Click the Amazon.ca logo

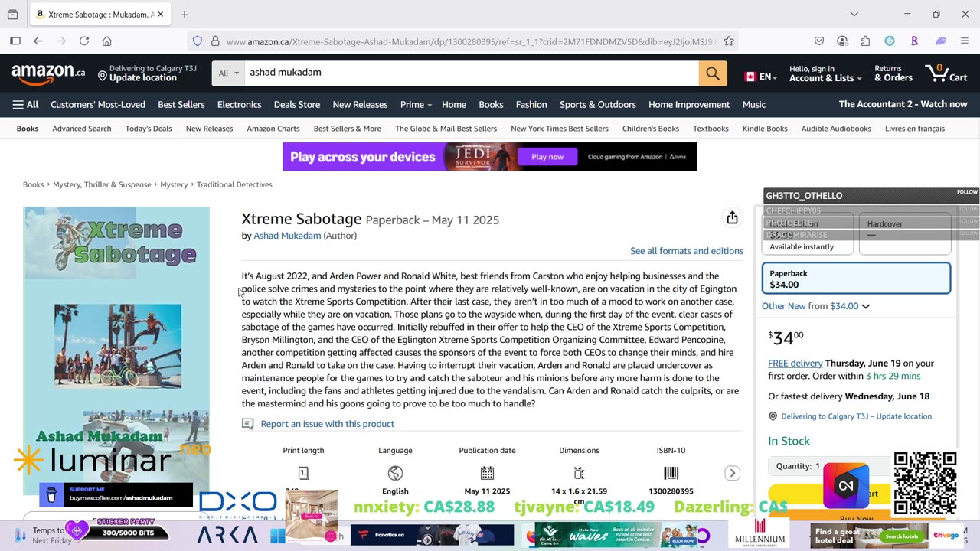[x=48, y=73]
